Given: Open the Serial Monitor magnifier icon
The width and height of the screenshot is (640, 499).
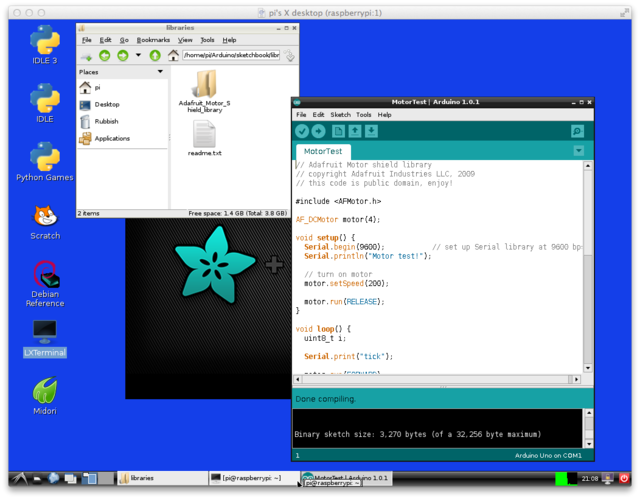Looking at the screenshot, I should click(577, 131).
